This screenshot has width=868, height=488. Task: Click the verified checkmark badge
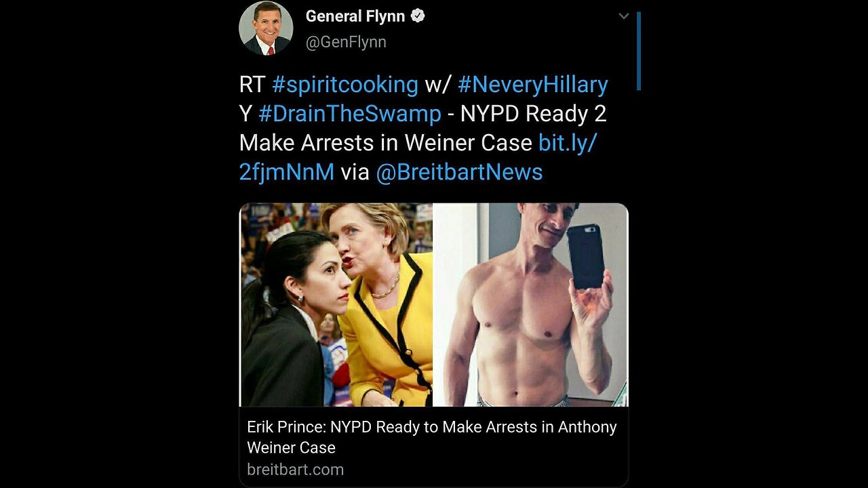point(418,16)
